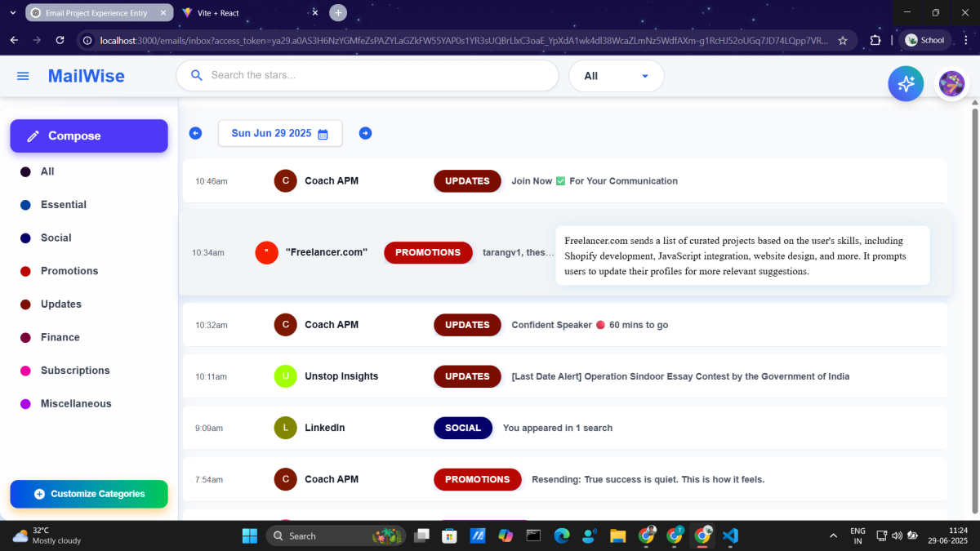Viewport: 980px width, 551px height.
Task: Expand the All filter dropdown
Action: (x=616, y=76)
